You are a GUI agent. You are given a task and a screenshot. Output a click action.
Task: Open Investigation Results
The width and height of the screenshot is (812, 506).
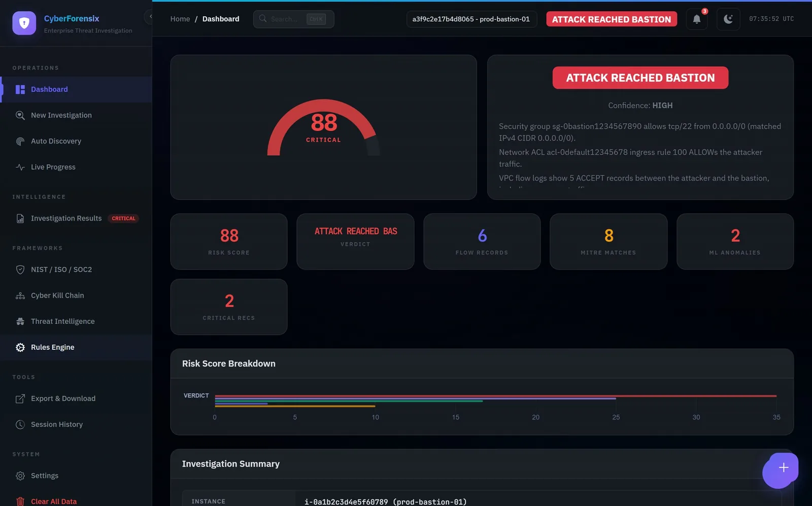76,219
